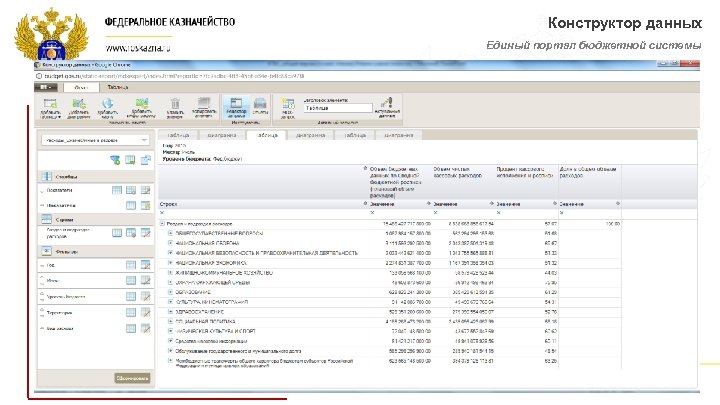720x405 pixels.
Task: Click the pencil edit icon in Месяц row
Action: [x=146, y=280]
